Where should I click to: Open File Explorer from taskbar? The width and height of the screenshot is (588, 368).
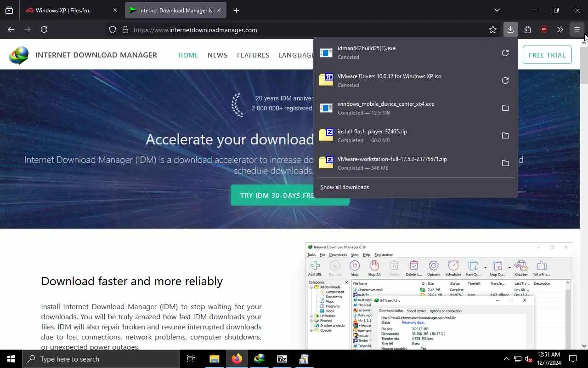[x=215, y=359]
